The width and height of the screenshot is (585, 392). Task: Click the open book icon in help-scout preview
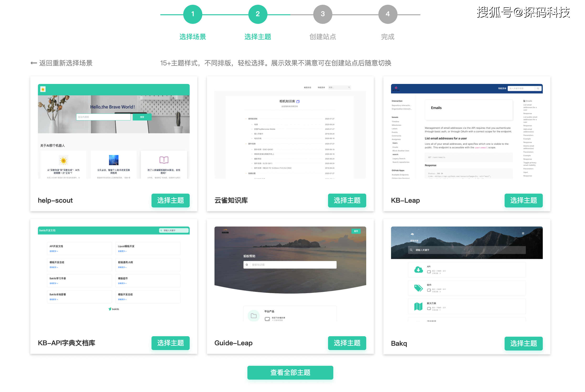pyautogui.click(x=164, y=160)
